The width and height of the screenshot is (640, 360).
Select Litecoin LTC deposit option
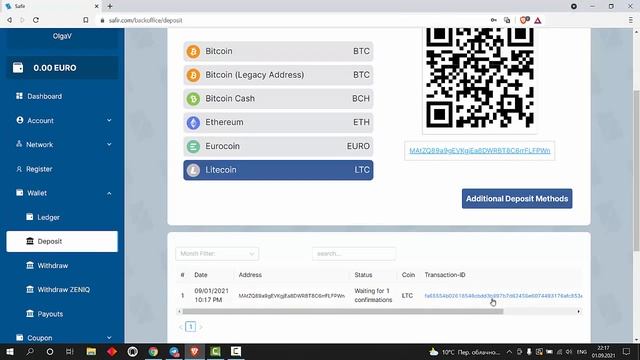point(278,170)
